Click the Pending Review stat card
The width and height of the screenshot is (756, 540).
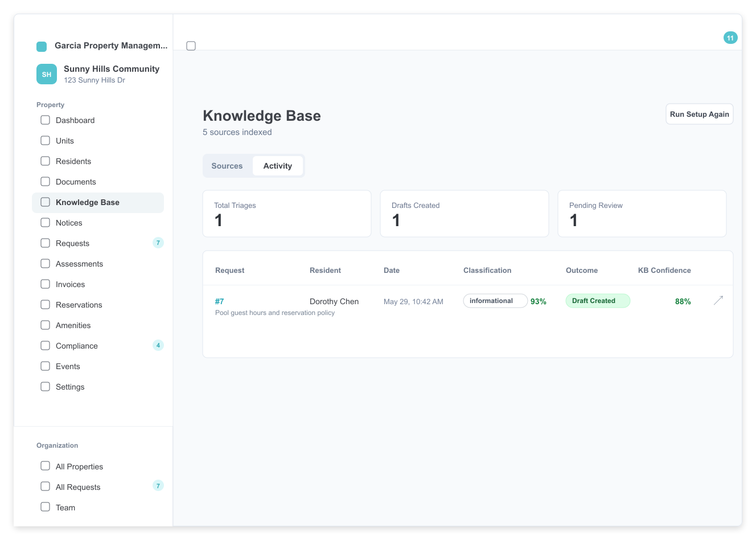click(642, 214)
